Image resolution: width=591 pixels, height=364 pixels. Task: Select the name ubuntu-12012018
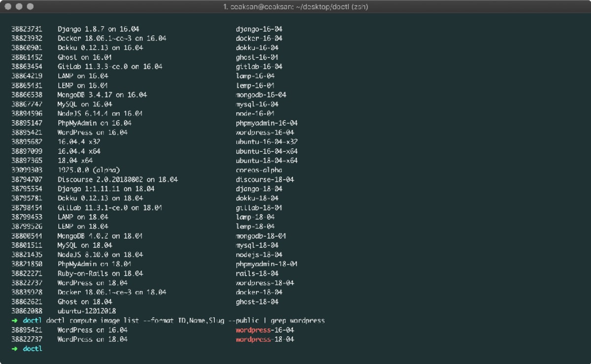pyautogui.click(x=87, y=311)
